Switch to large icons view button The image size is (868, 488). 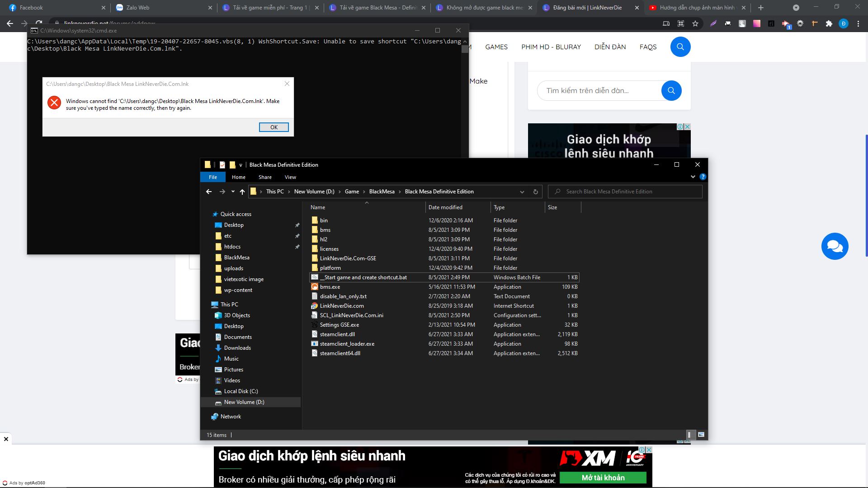(701, 435)
